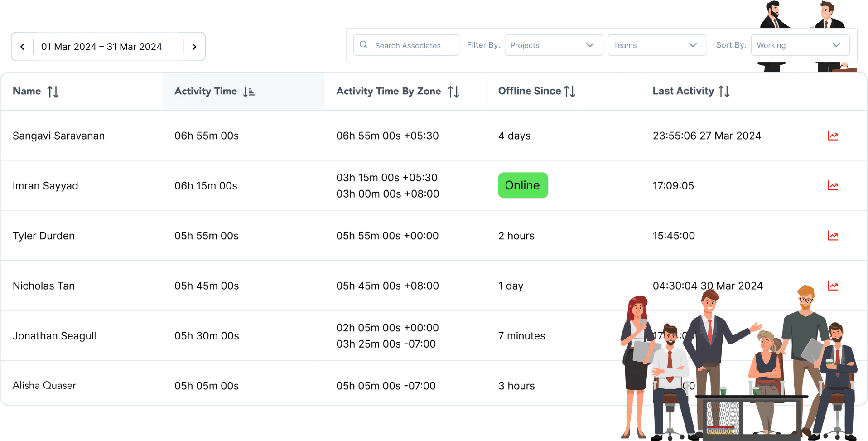
Task: Click last activity 23:55:06 27 Mar 2024
Action: point(707,136)
